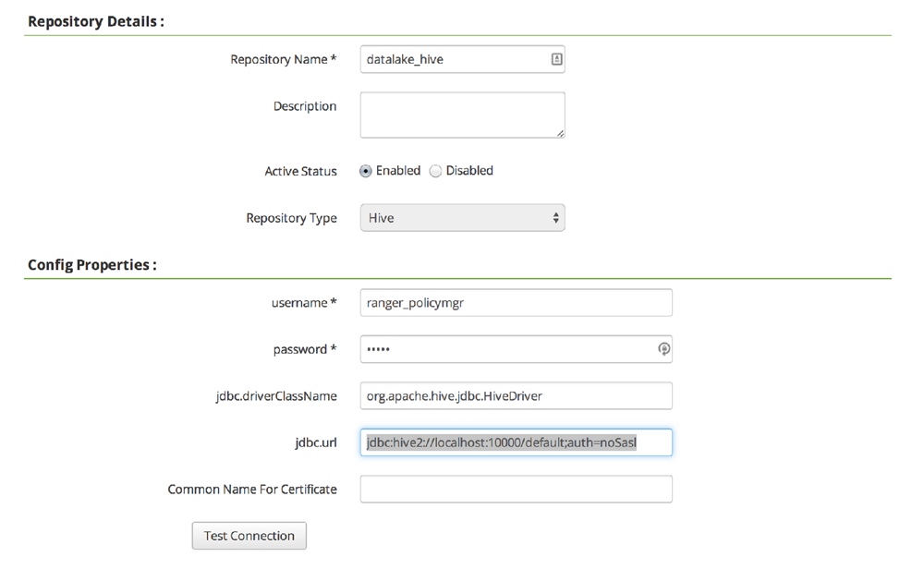
Task: Click the resize handle of the Description box
Action: pyautogui.click(x=560, y=133)
